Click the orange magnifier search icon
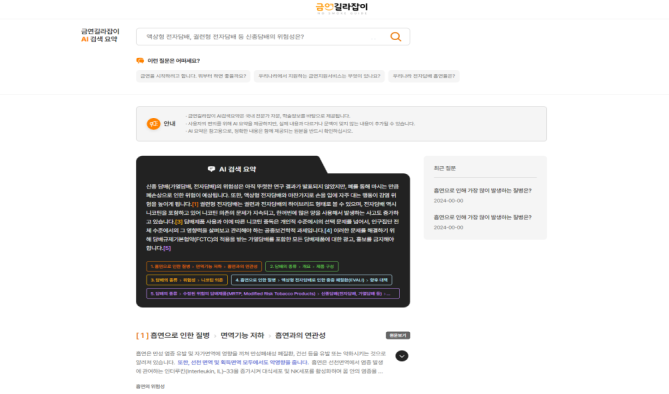 click(x=396, y=37)
